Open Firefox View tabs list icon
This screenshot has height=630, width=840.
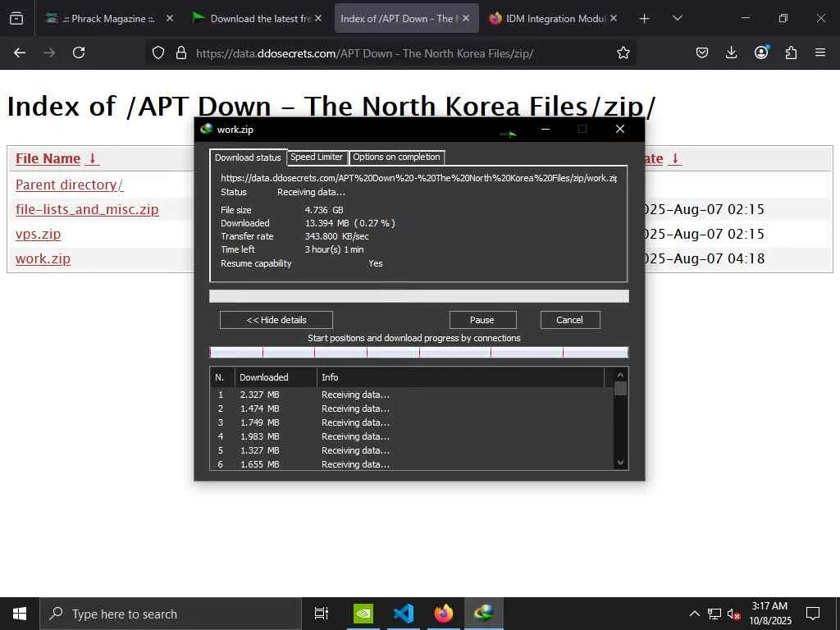pyautogui.click(x=16, y=18)
